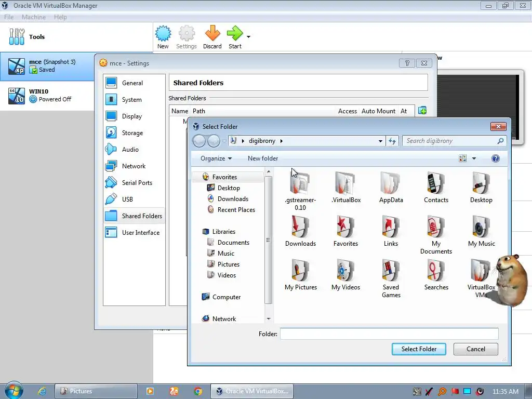Image resolution: width=532 pixels, height=399 pixels.
Task: Select the Desktop folder icon in file list
Action: 481,187
